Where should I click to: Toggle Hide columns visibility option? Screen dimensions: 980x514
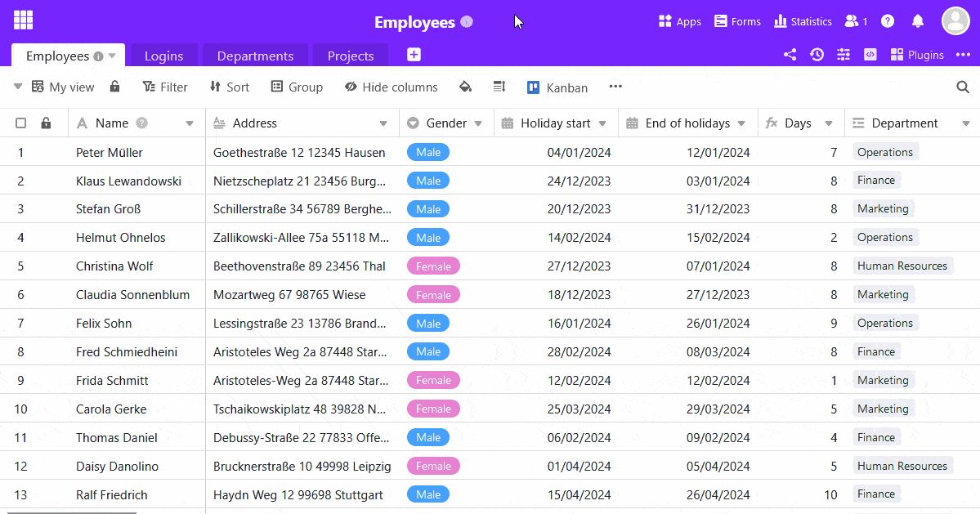391,87
